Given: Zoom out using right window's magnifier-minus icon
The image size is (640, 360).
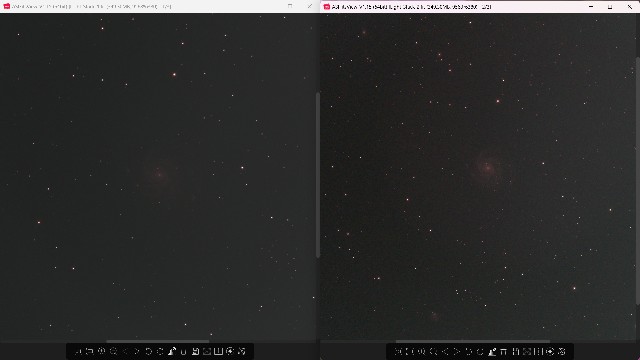Looking at the screenshot, I should click(433, 351).
